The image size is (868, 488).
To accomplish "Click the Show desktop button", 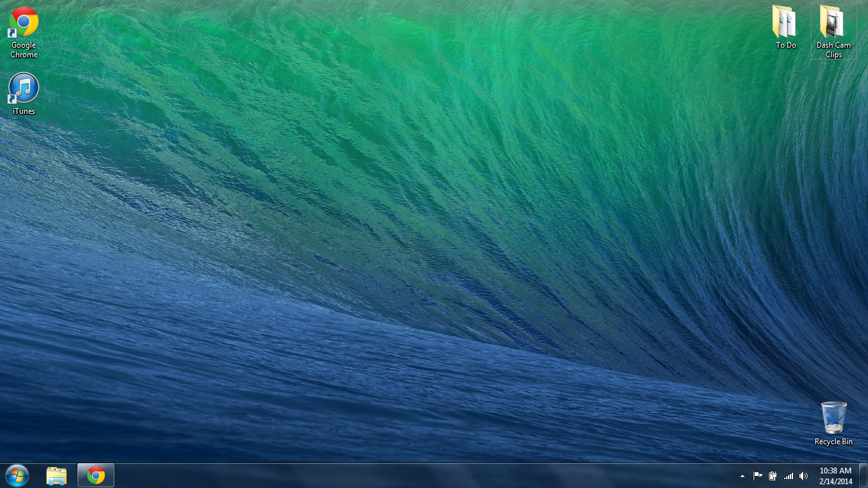I will point(864,476).
